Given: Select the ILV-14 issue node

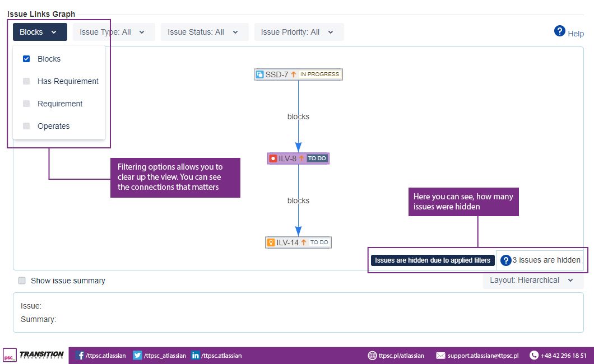Looking at the screenshot, I should [298, 242].
